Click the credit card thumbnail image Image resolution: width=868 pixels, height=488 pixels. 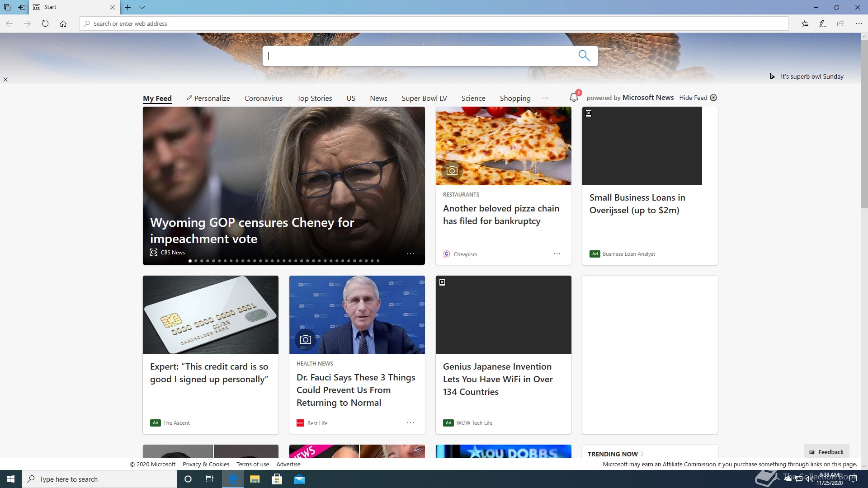point(211,315)
